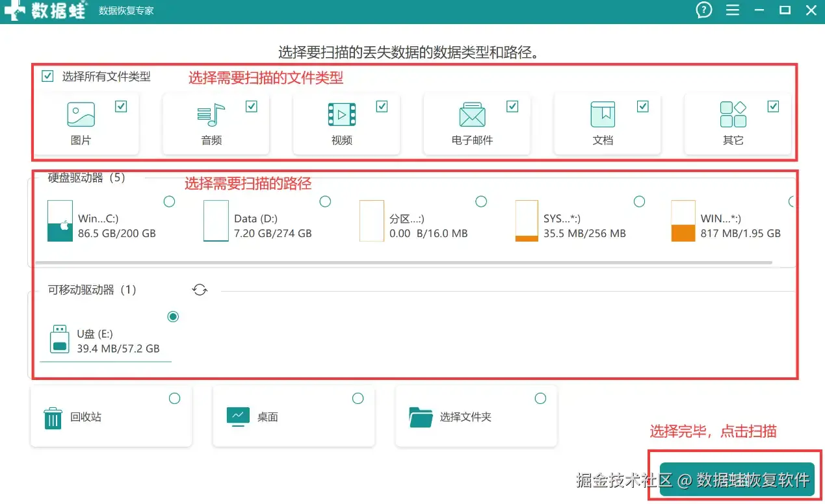Open the hamburger menu in title bar
Screen dimensions: 825x504
pos(733,10)
